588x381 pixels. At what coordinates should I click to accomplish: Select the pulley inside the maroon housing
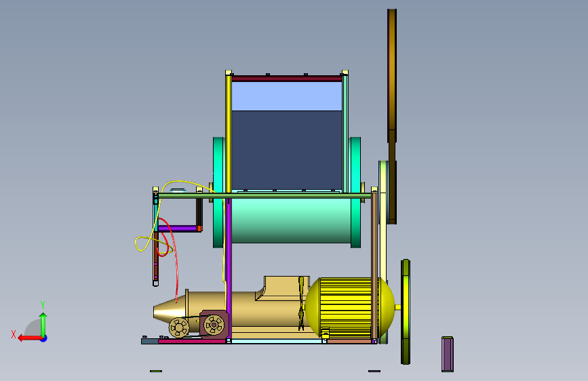click(x=214, y=324)
